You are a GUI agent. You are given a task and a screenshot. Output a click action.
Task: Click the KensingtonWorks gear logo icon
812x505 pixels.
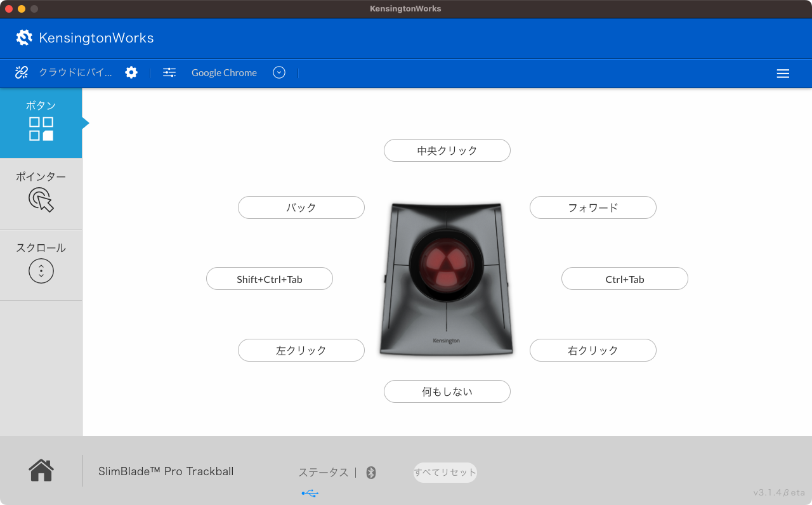click(24, 37)
